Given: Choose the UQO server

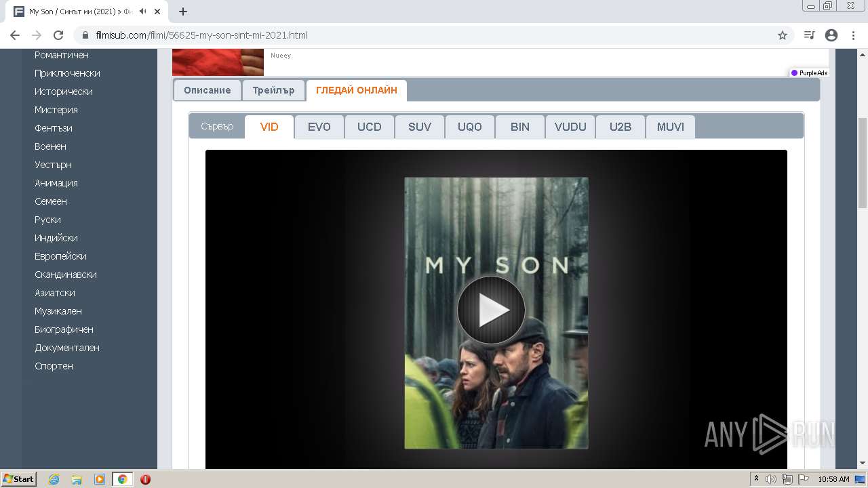Looking at the screenshot, I should [470, 127].
